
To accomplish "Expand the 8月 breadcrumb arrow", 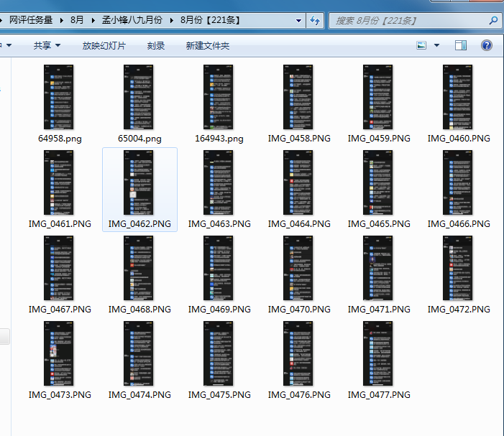I will click(93, 21).
